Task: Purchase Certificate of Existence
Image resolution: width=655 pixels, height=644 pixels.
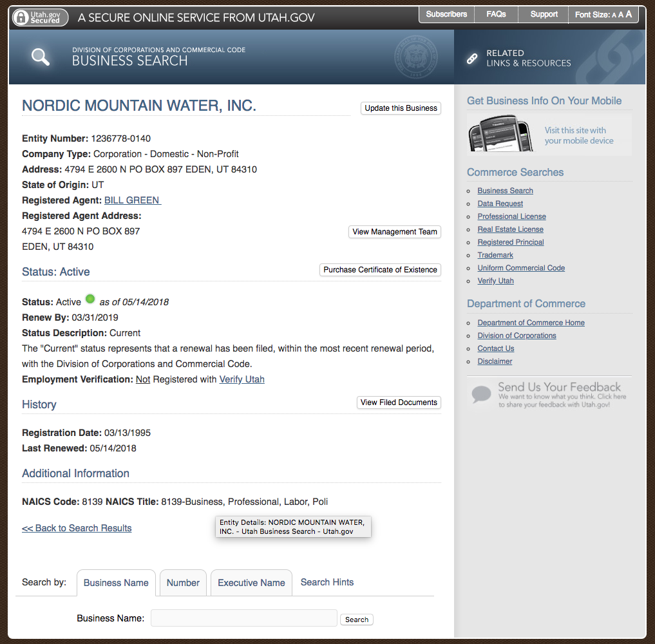Action: click(380, 270)
